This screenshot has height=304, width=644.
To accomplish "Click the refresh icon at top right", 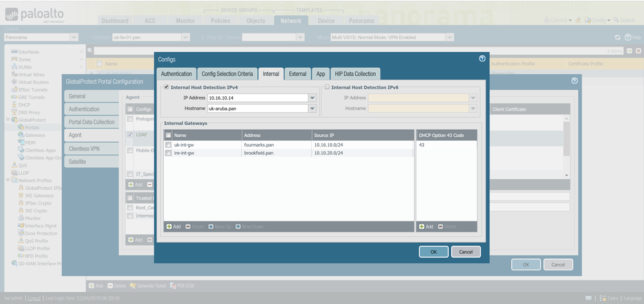I will [618, 37].
